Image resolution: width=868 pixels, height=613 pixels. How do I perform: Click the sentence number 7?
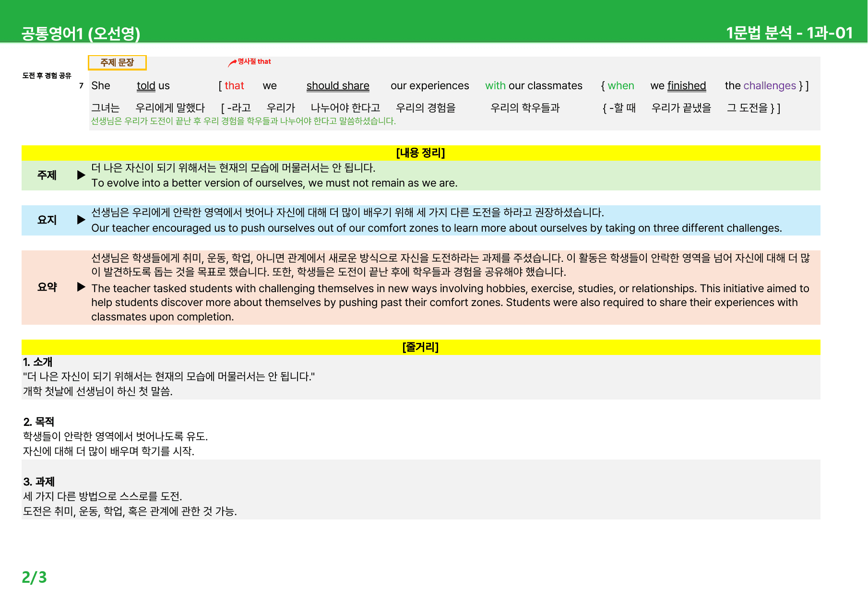point(81,86)
